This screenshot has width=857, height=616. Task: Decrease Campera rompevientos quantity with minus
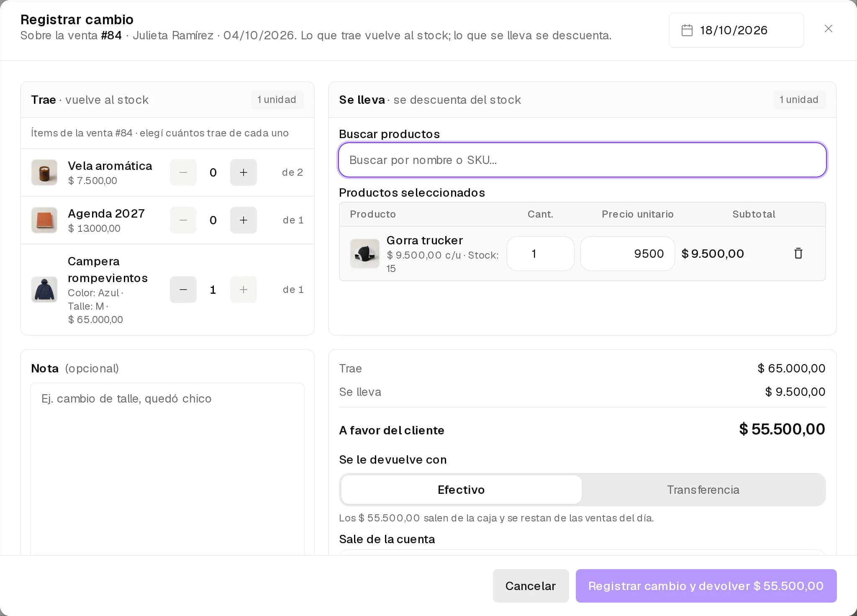[183, 290]
